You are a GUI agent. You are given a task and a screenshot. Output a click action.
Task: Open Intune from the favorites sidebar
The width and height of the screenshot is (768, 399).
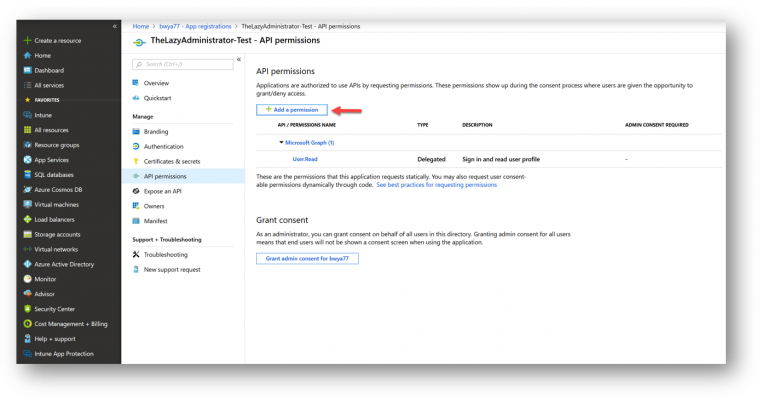(x=43, y=115)
